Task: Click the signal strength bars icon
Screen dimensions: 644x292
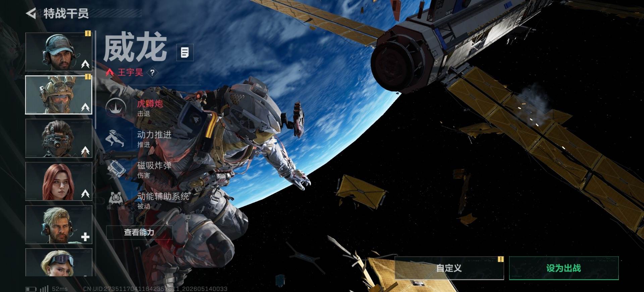Action: [x=44, y=288]
